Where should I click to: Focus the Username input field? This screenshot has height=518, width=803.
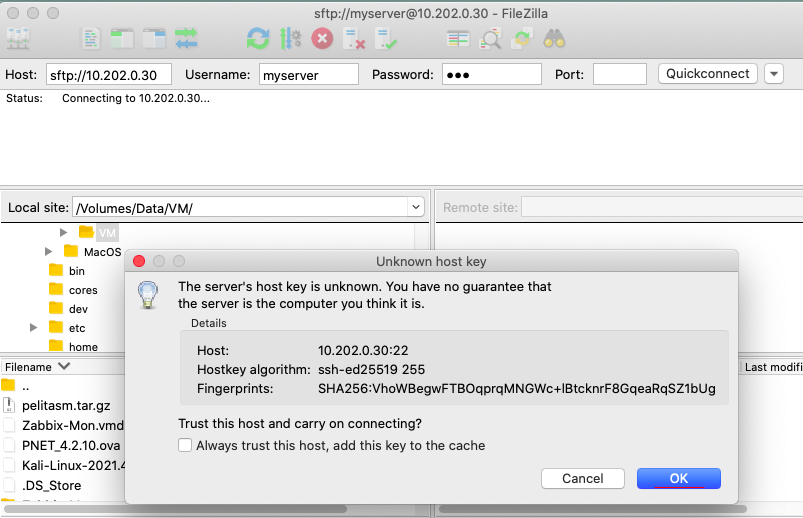[309, 75]
